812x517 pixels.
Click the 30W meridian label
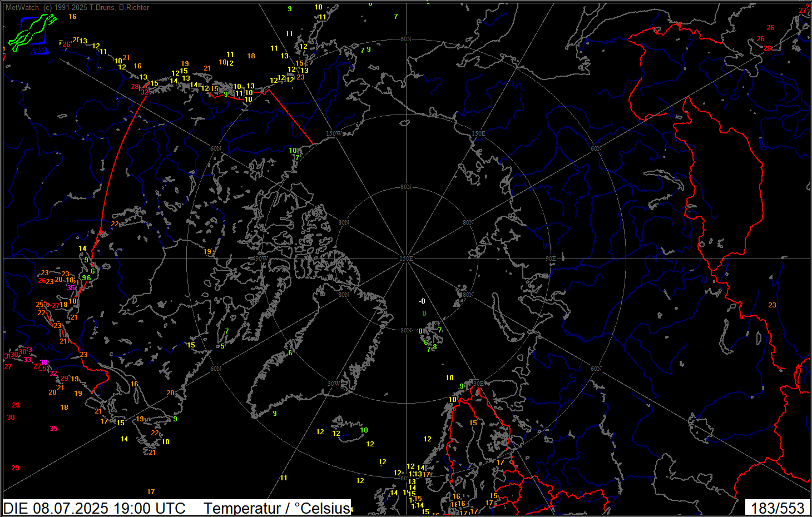coord(333,384)
